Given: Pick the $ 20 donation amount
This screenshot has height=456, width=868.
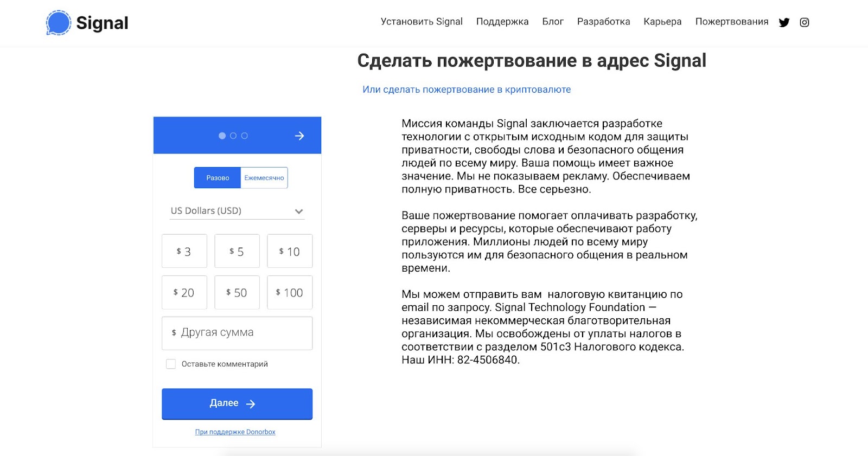Looking at the screenshot, I should tap(184, 293).
